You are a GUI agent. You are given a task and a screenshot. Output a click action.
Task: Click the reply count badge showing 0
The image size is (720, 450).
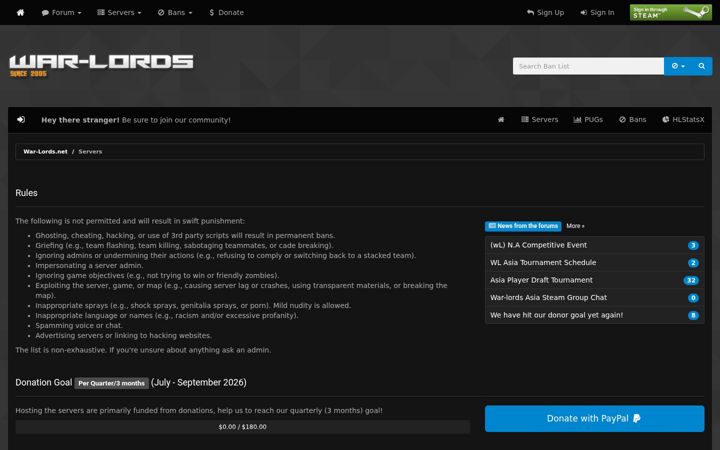[693, 298]
